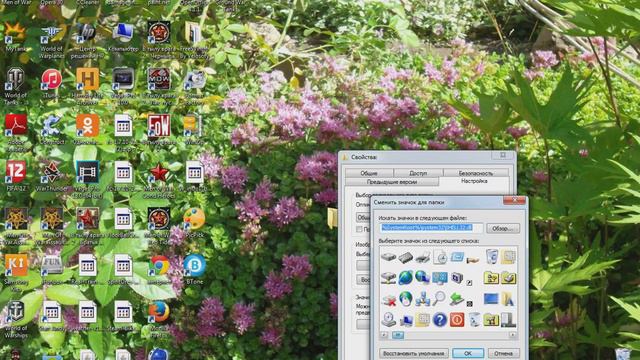Choose the network computers icon in list
The width and height of the screenshot is (640, 360).
tap(422, 299)
